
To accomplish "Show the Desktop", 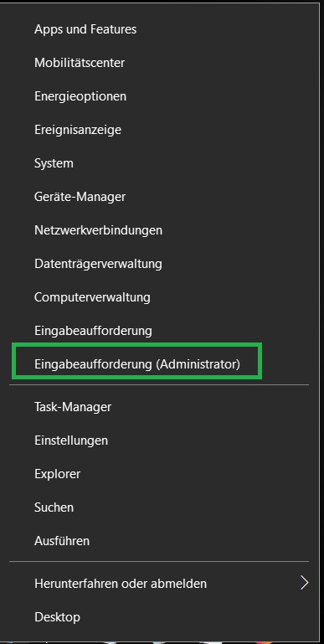I will coord(57,617).
